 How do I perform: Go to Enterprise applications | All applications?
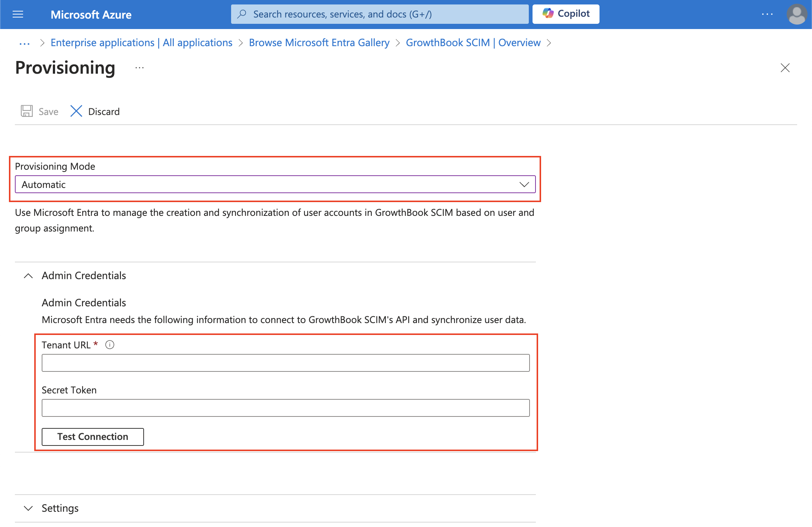(141, 43)
